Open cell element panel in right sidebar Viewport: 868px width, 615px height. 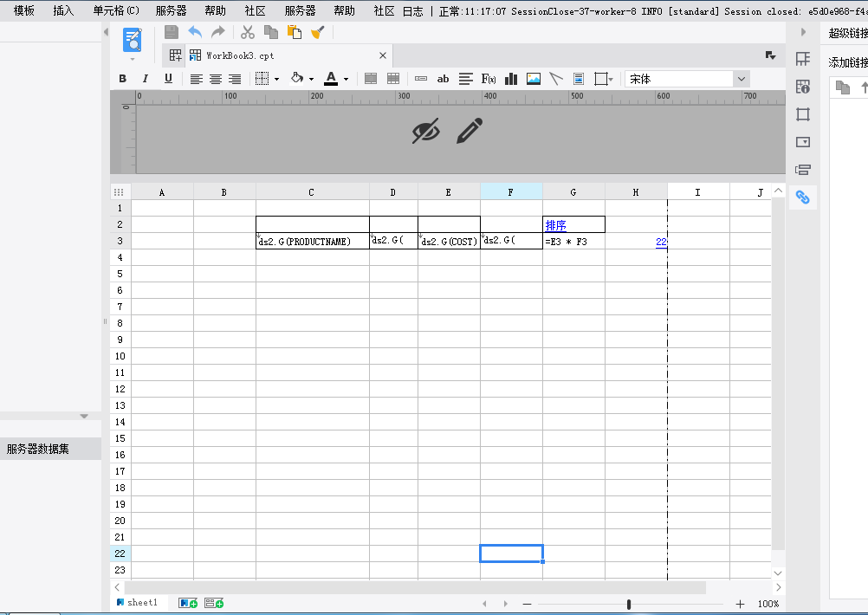(803, 59)
